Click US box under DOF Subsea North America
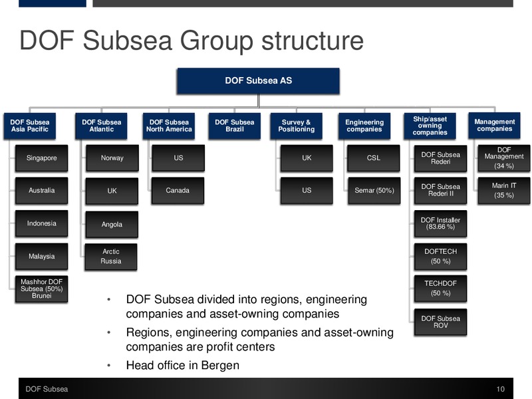This screenshot has height=399, width=532. click(178, 158)
